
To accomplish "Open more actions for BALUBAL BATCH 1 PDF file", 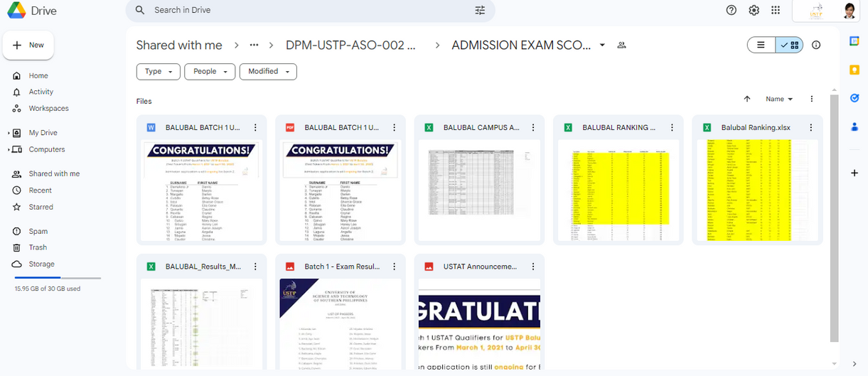I will (394, 127).
